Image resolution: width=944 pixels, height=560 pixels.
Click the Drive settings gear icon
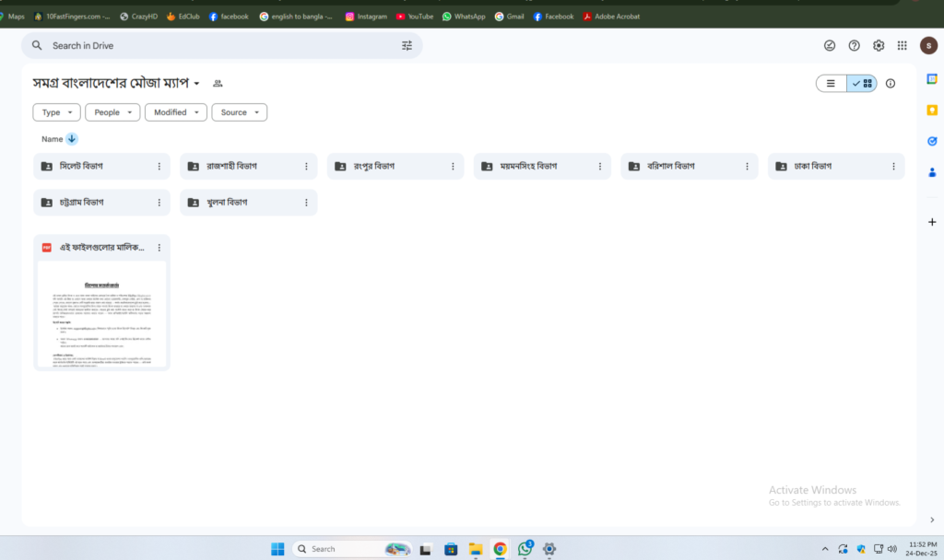879,45
